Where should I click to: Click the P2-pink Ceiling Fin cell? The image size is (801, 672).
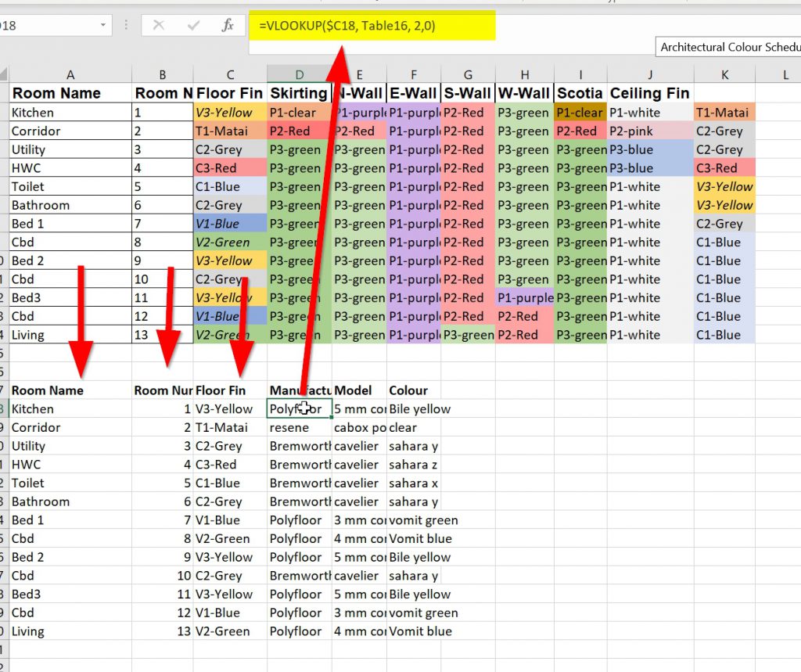click(x=649, y=131)
